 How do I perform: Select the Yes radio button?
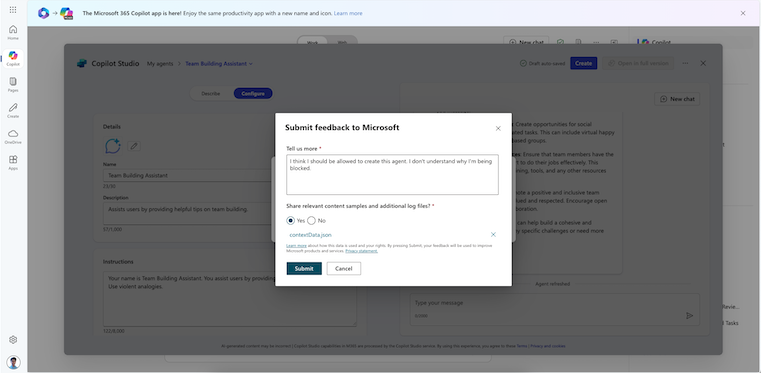point(290,221)
